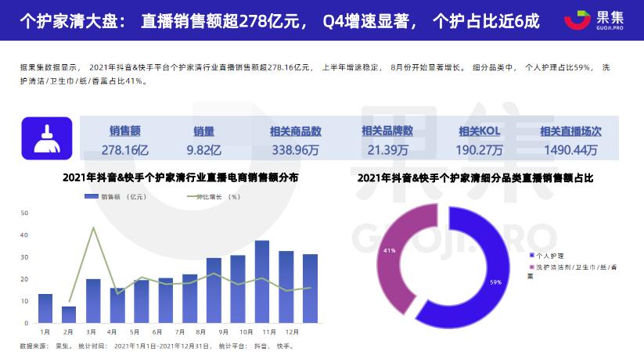Select the 相关品牌数 21.39万 metric
Screen dimensions: 644x362
point(387,141)
